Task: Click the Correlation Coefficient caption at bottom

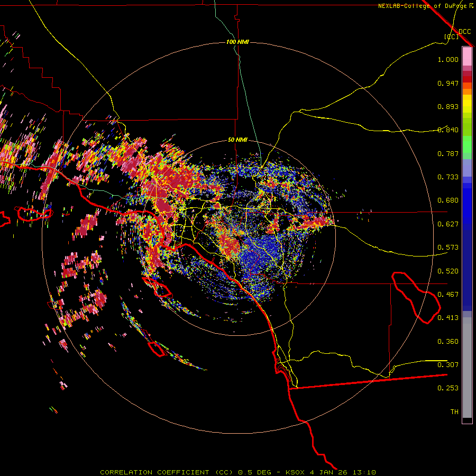Action: [238, 472]
